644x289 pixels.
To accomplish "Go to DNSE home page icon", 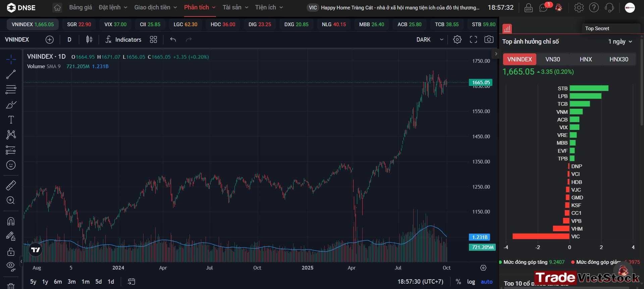I will 57,8.
